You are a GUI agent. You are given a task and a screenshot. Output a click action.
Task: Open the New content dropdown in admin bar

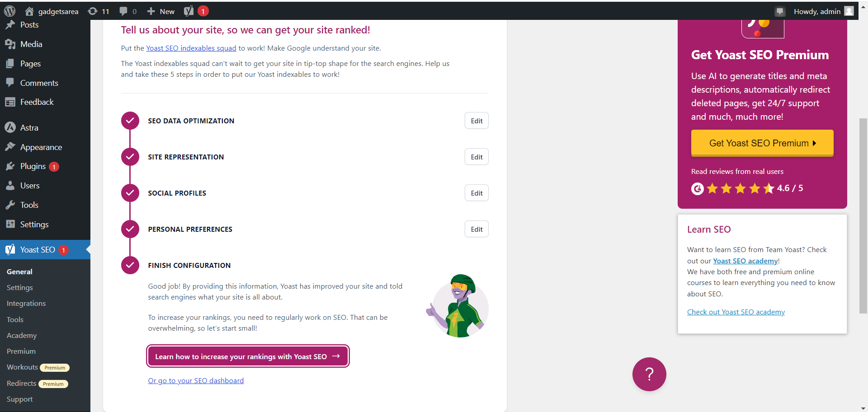tap(161, 11)
